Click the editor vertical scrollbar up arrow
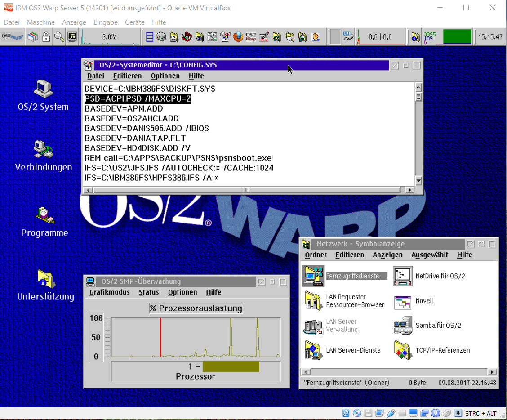This screenshot has height=420, width=507. [x=418, y=87]
